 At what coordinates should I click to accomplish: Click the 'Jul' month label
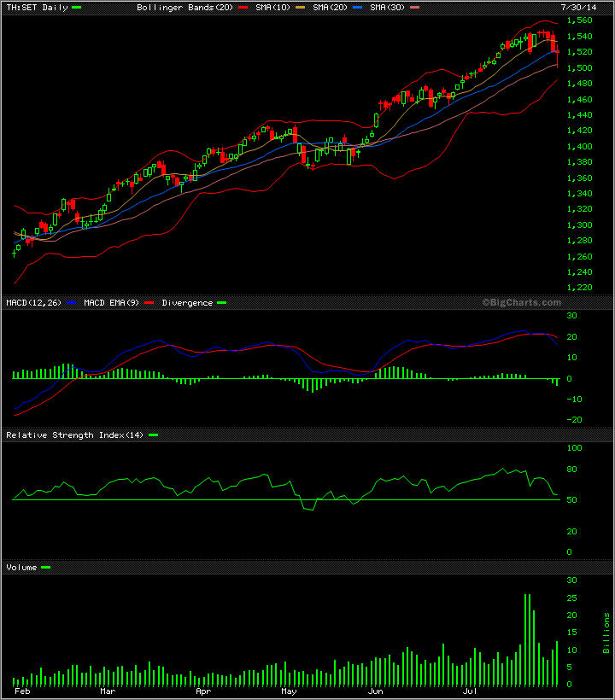point(470,691)
